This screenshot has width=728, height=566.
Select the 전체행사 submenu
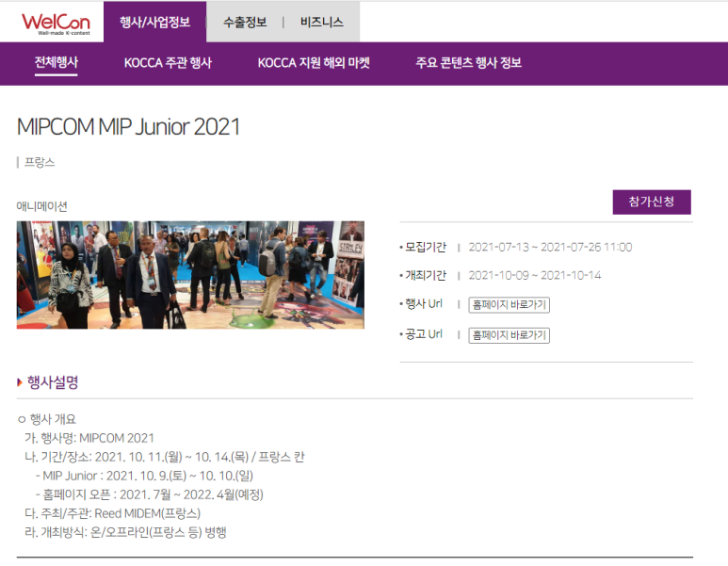point(57,63)
